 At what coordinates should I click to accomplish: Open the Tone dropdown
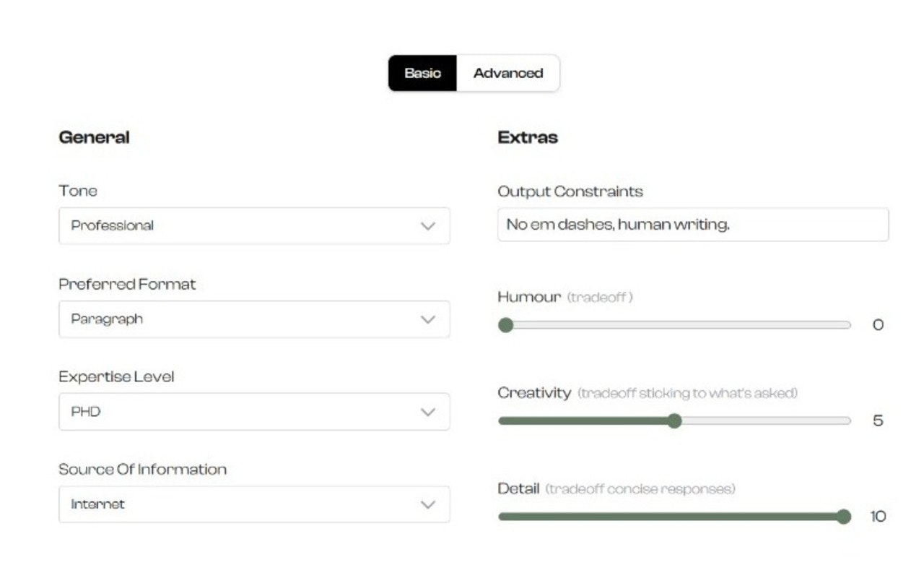point(253,225)
